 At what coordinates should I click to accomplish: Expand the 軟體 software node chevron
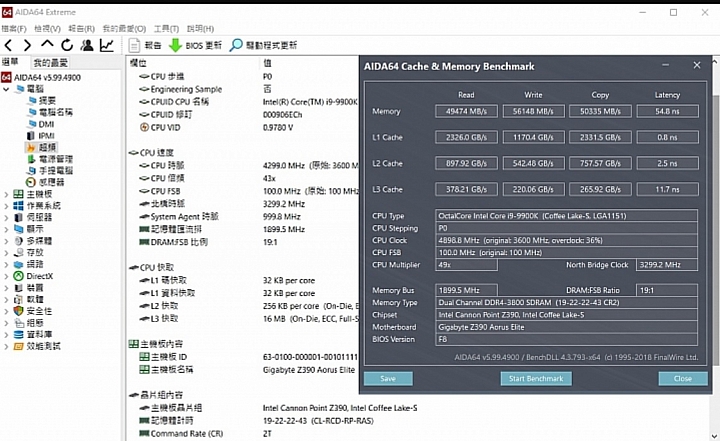6,300
